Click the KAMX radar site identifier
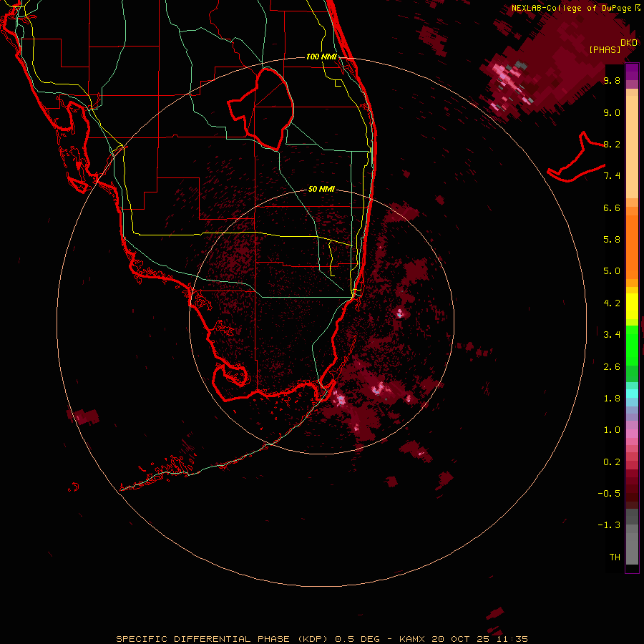644x644 pixels. (x=413, y=639)
